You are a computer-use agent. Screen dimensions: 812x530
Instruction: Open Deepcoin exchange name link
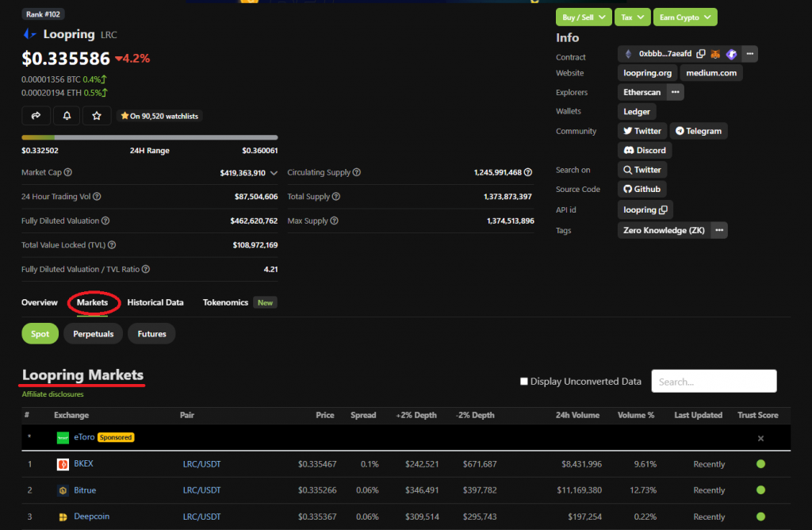tap(92, 517)
